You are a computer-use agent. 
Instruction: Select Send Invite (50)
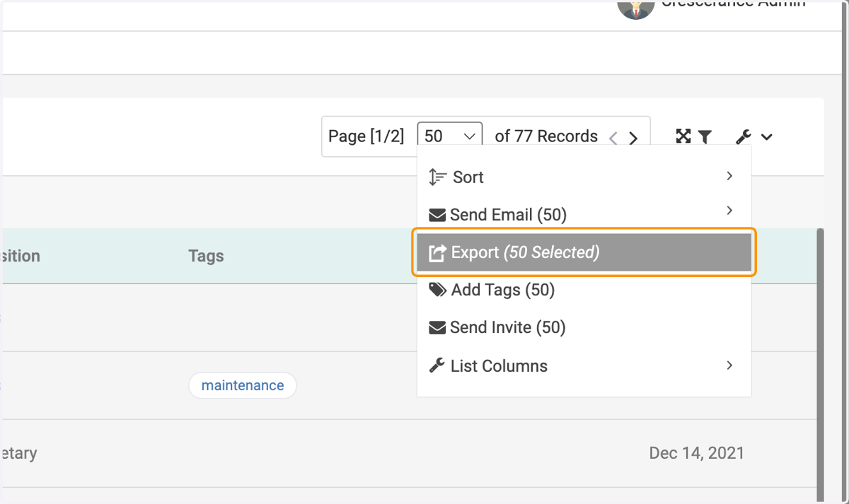point(584,327)
